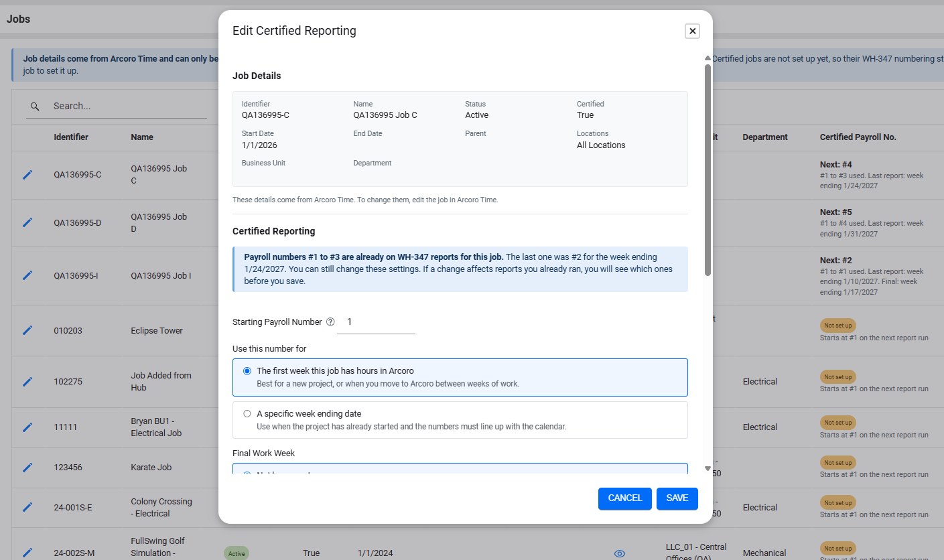Click 'Next: #2' payroll number cell
This screenshot has width=944, height=560.
tap(835, 261)
